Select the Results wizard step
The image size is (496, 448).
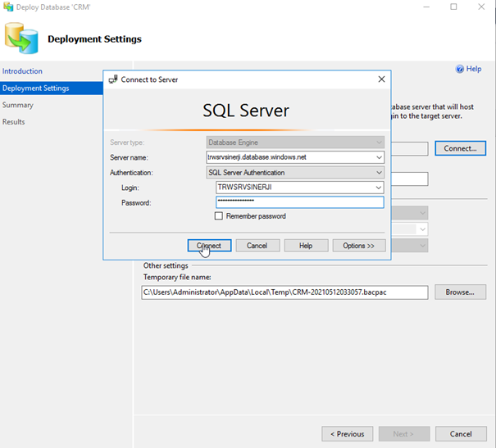(13, 122)
